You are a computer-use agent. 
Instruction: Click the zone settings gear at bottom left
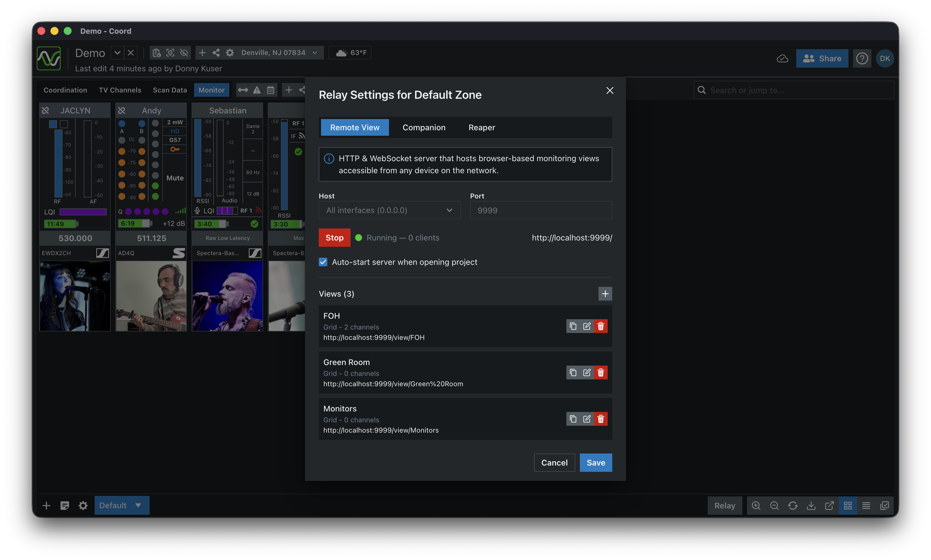coord(83,506)
